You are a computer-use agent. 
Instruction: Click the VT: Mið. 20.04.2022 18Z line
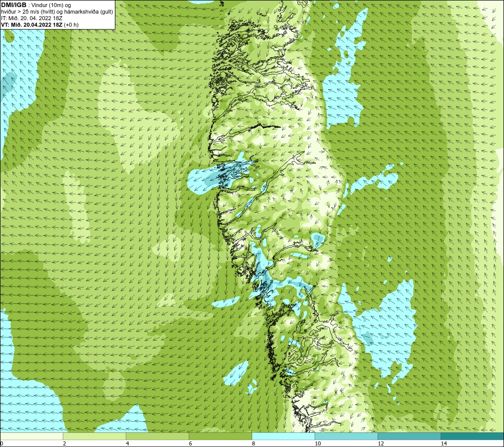point(39,25)
